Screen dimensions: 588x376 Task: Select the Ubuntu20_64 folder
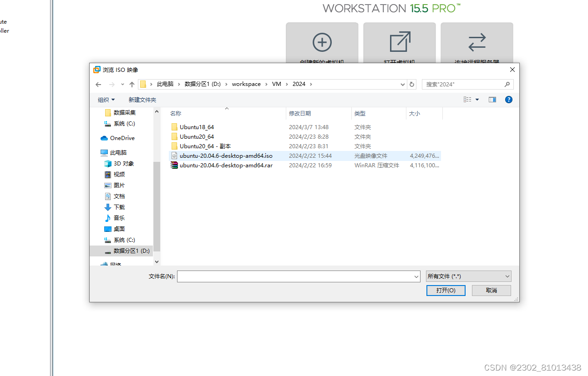pos(197,136)
